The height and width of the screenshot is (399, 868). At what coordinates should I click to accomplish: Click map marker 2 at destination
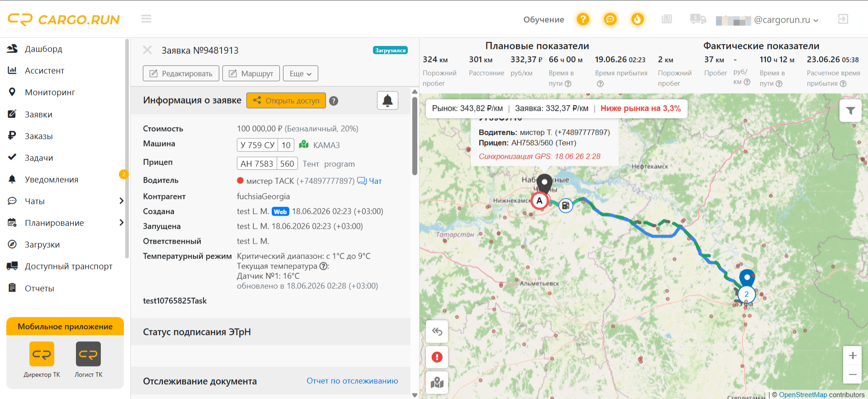pyautogui.click(x=746, y=294)
